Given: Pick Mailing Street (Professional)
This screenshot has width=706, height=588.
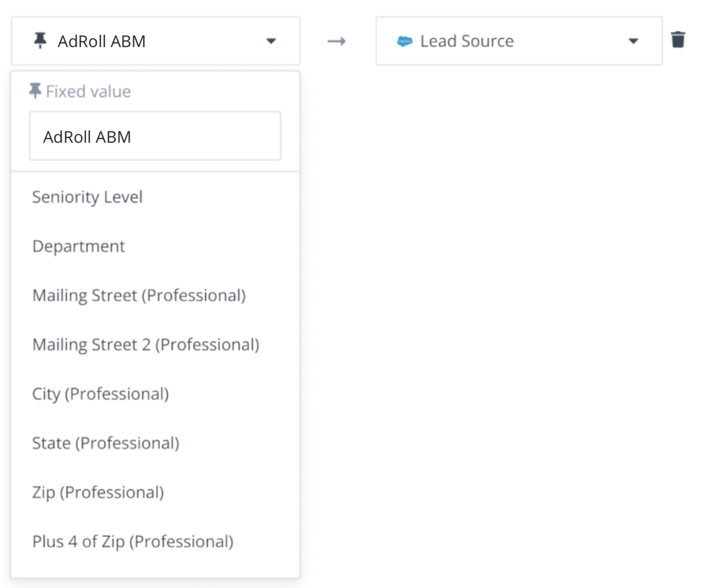Looking at the screenshot, I should (x=139, y=296).
